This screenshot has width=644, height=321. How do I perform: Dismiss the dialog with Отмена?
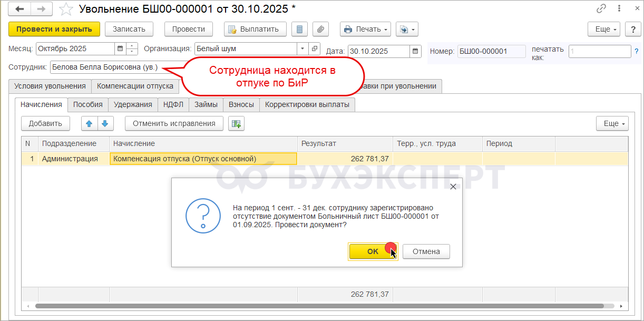[x=426, y=251]
